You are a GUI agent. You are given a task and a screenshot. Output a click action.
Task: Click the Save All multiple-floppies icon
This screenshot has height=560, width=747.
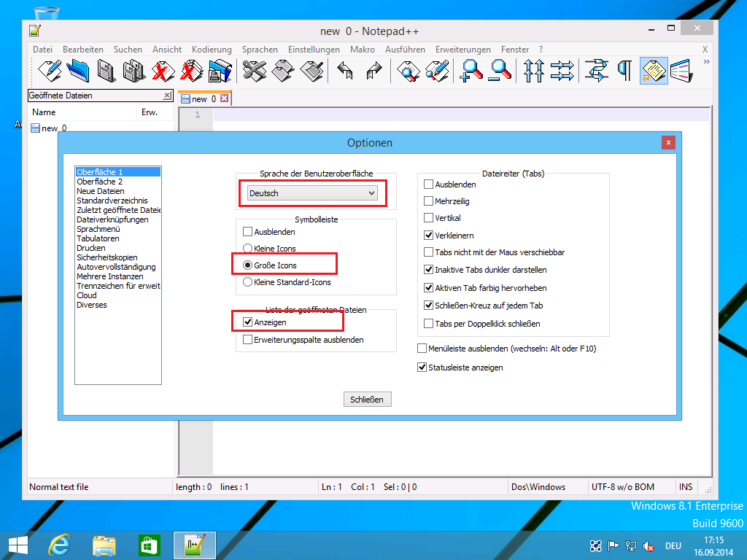click(x=134, y=71)
